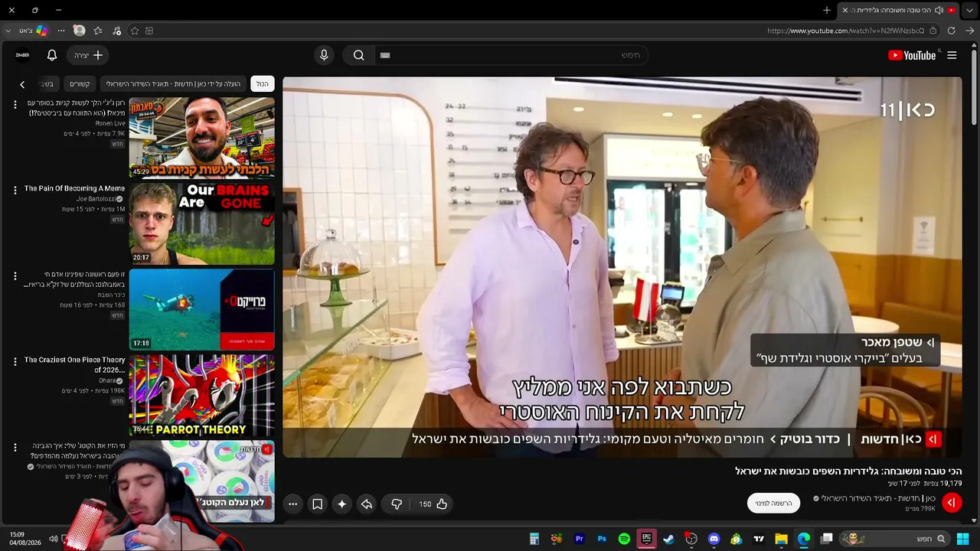
Task: Open the browser favorites list icon
Action: point(98,31)
